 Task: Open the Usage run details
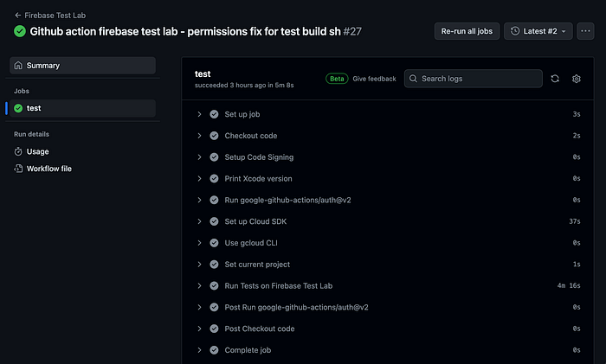tap(38, 151)
